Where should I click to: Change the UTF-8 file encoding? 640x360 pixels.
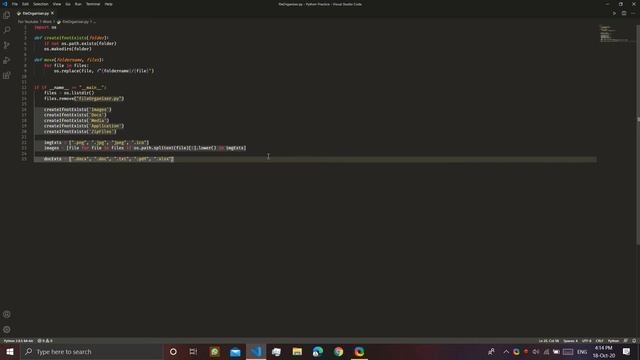(587, 341)
